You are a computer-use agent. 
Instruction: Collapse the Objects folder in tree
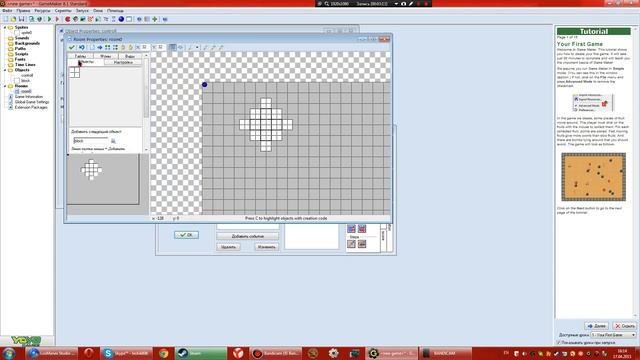(5, 70)
